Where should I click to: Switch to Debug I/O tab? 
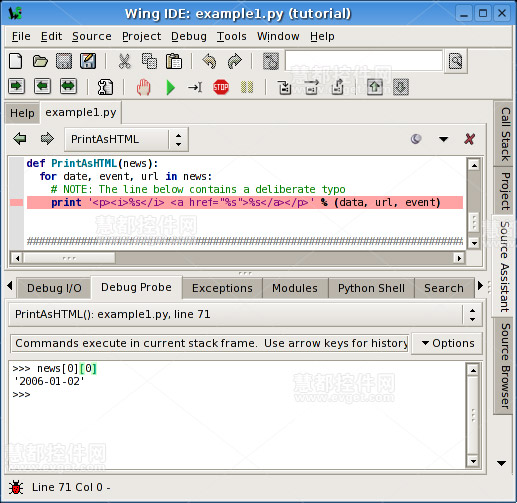(x=54, y=288)
